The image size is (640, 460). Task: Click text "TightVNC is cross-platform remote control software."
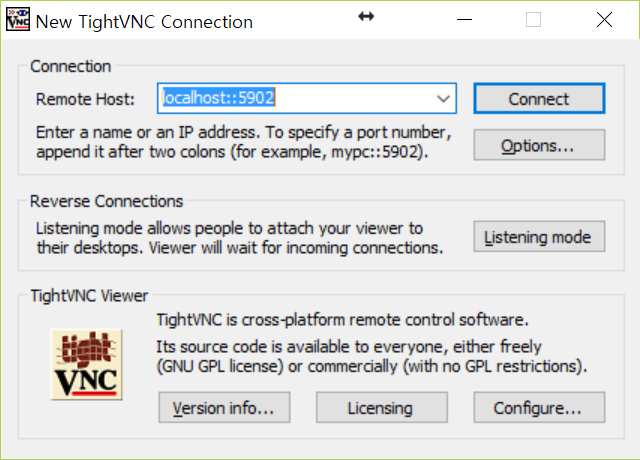[x=342, y=320]
